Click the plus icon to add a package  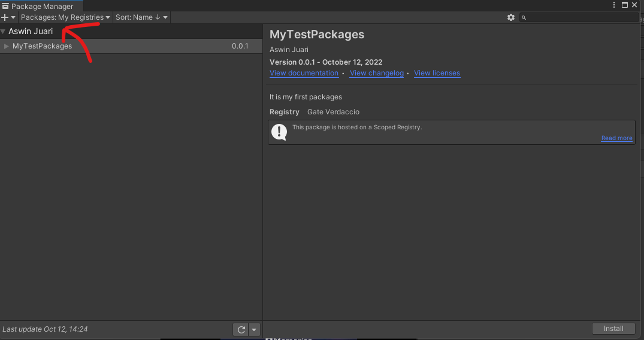(x=5, y=17)
